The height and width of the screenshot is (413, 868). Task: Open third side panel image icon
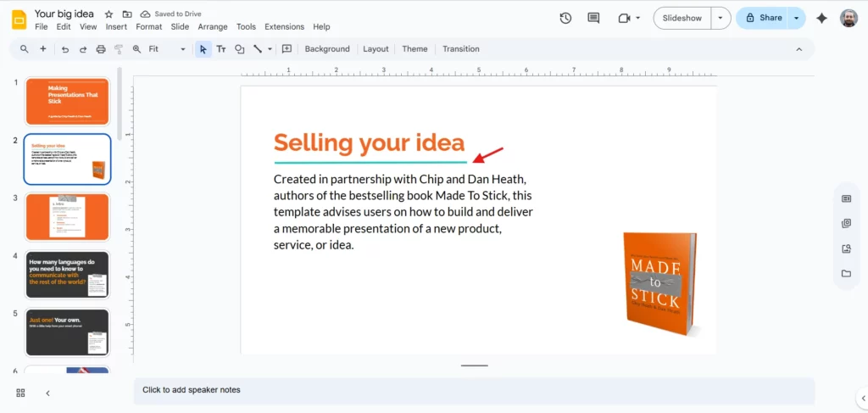tap(846, 248)
